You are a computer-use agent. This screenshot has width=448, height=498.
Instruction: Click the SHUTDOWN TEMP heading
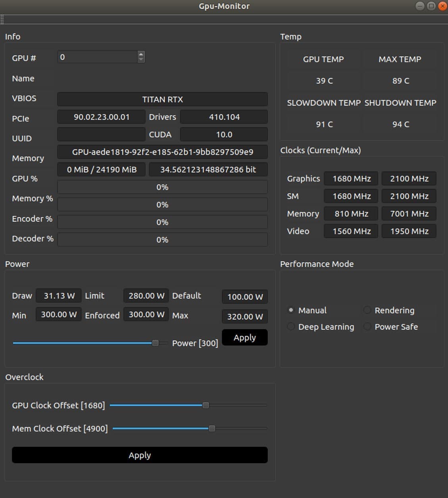[400, 103]
